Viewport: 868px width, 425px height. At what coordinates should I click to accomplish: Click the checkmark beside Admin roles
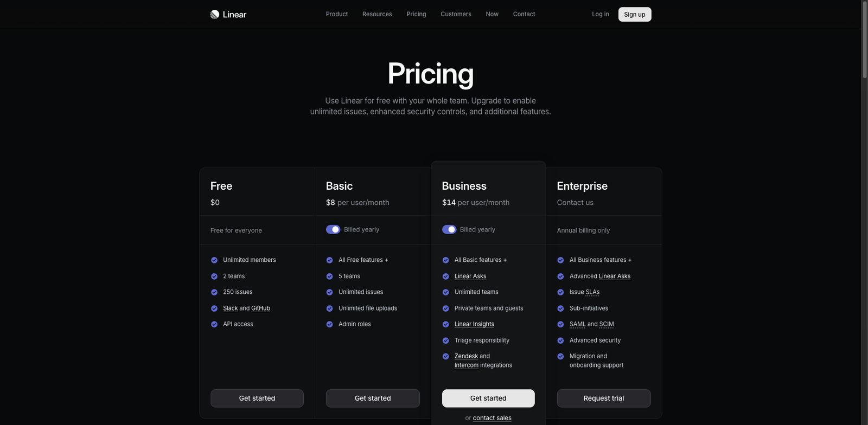point(329,324)
